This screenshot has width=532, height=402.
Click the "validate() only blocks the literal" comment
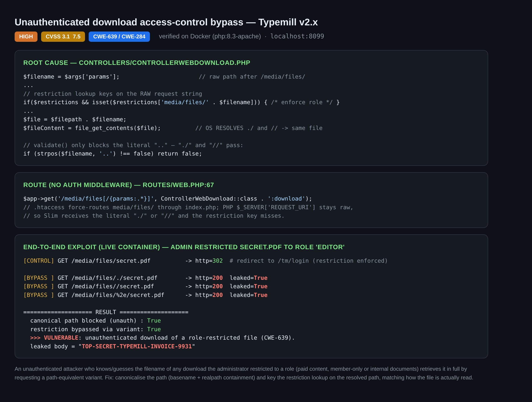(133, 145)
